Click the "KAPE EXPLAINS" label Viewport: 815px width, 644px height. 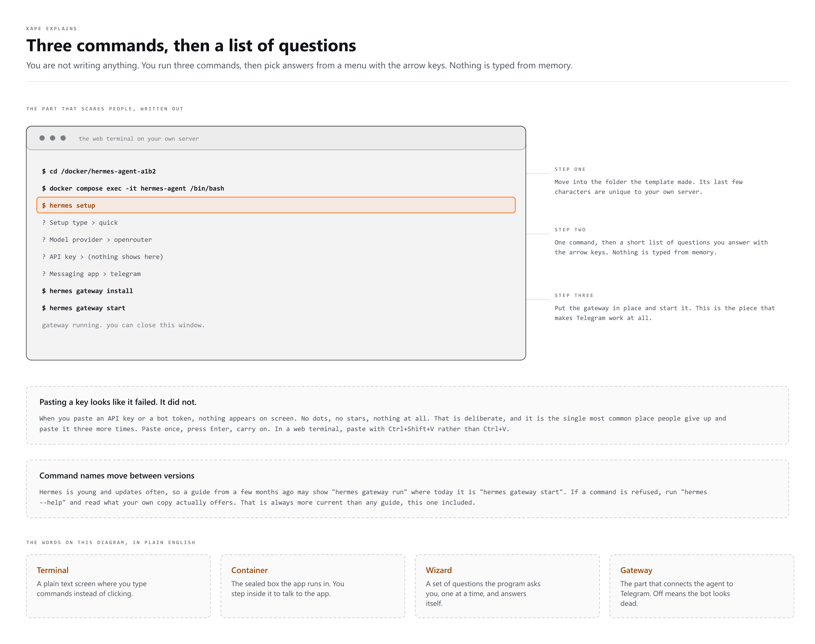coord(51,29)
